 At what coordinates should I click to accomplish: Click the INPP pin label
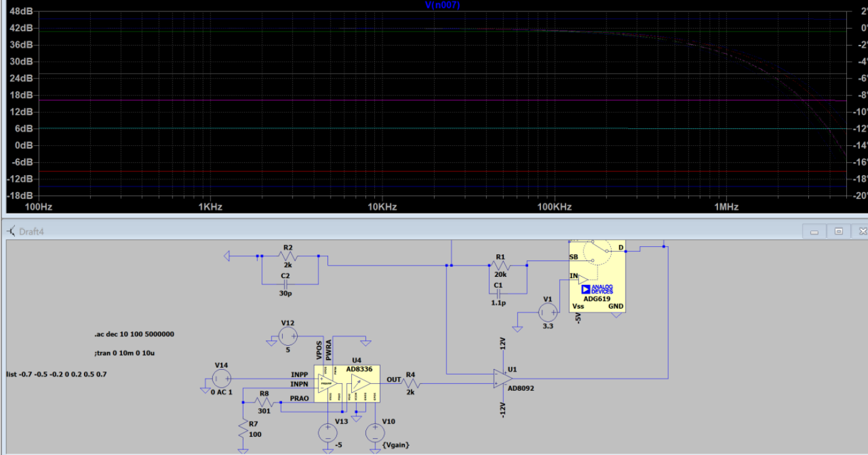(x=300, y=375)
